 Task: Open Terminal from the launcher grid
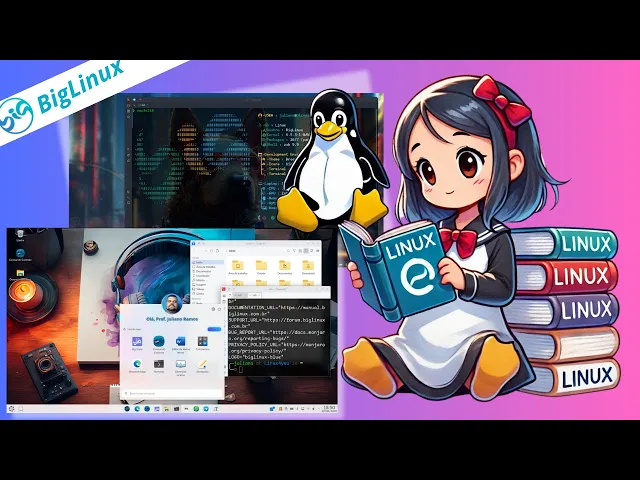click(x=159, y=364)
